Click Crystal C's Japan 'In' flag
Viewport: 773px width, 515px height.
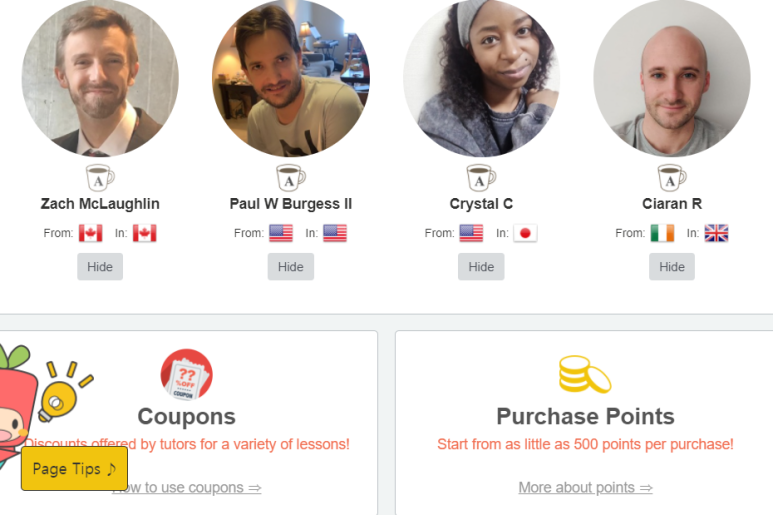(x=525, y=233)
